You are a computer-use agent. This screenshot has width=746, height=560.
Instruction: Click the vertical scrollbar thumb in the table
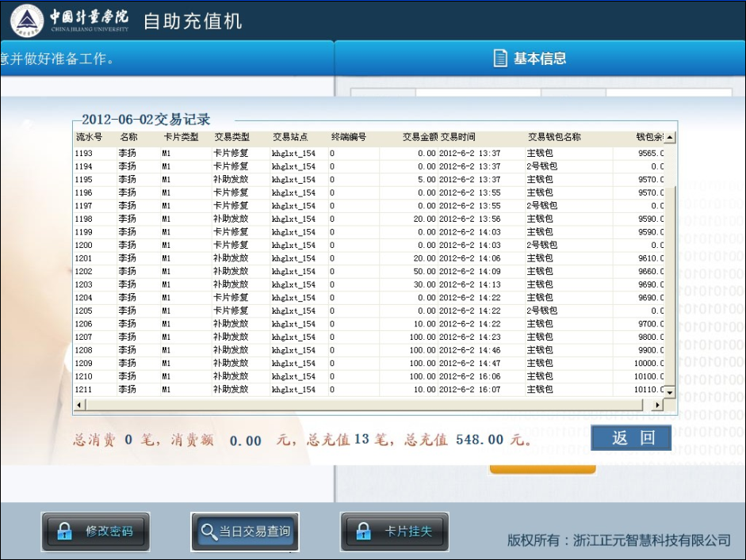[x=669, y=165]
